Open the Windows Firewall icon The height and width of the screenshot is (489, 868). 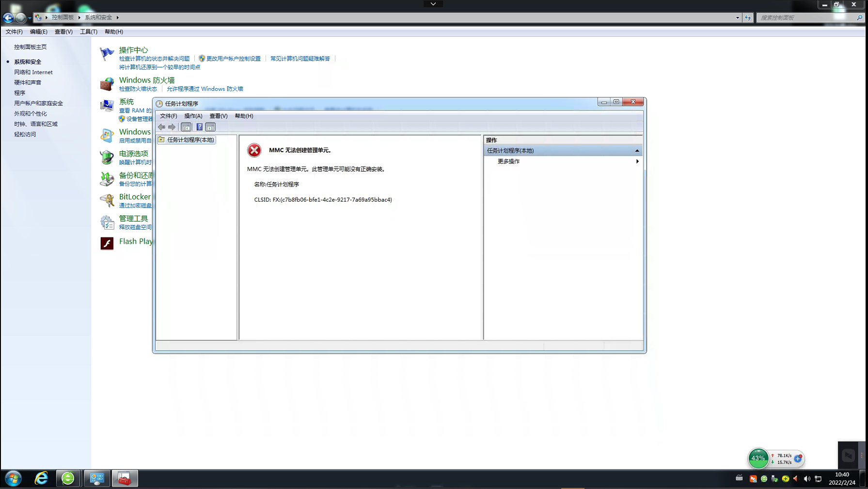pyautogui.click(x=107, y=84)
